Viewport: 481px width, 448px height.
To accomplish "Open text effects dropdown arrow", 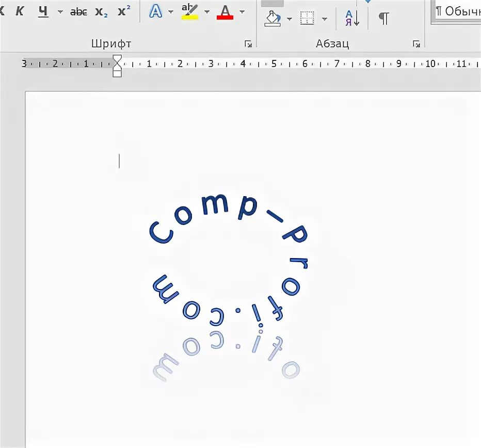I will point(171,12).
